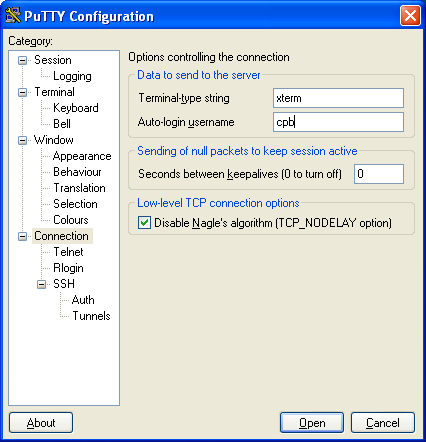Click the Cancel button
This screenshot has width=426, height=442.
coord(383,423)
